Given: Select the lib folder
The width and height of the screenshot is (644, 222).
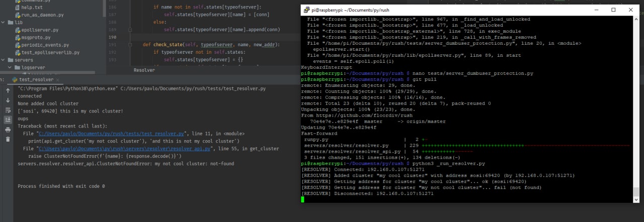Looking at the screenshot, I should click(15, 23).
